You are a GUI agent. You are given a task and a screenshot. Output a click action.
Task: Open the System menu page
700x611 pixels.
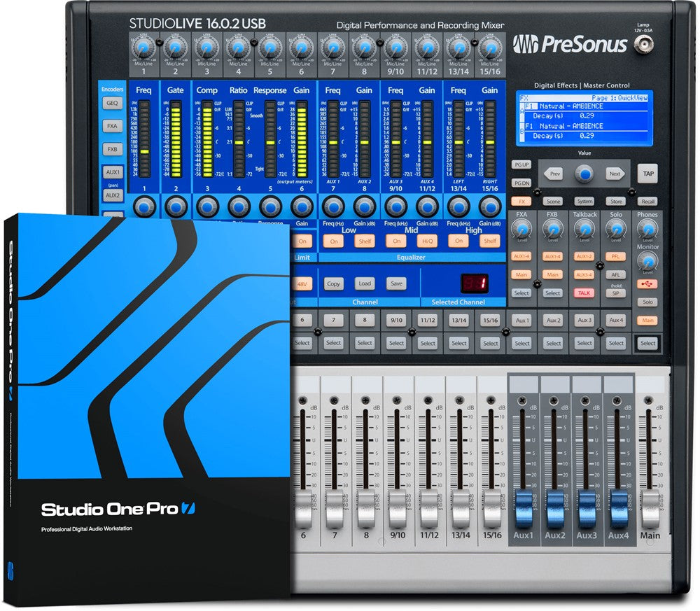coord(584,202)
